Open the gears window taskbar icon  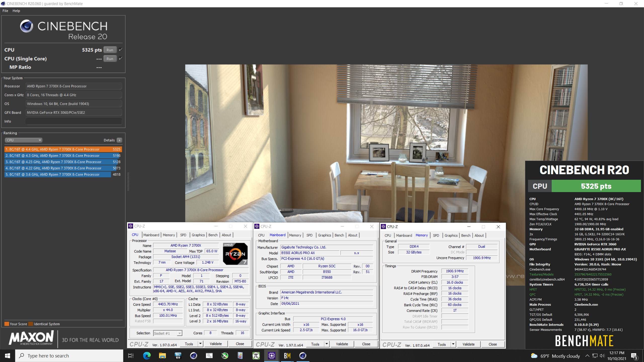point(209,356)
